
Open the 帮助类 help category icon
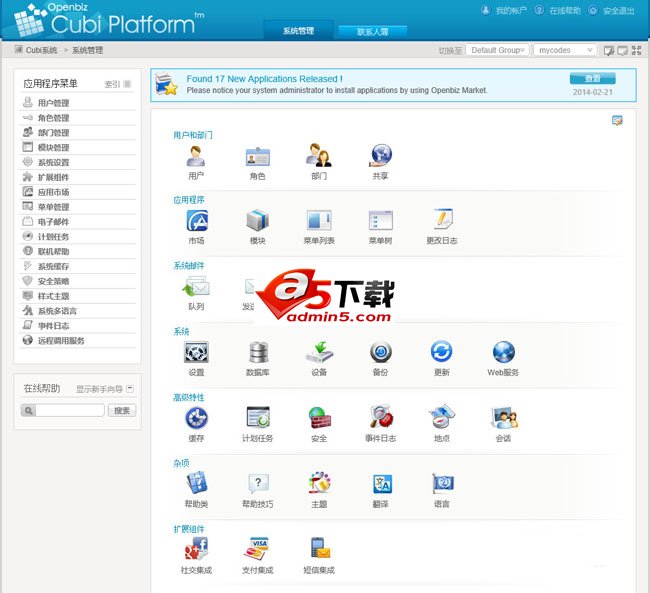coord(196,483)
